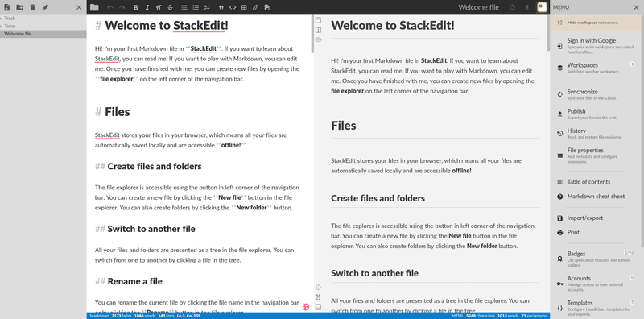Image resolution: width=644 pixels, height=319 pixels.
Task: Toggle the side preview split-view button
Action: [x=318, y=30]
